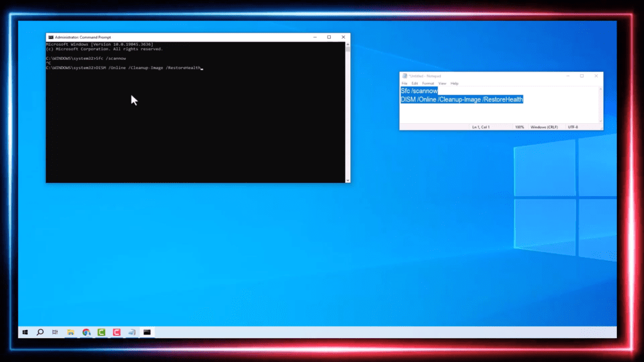The image size is (644, 362).
Task: Launch File Explorer from the taskbar
Action: point(71,332)
